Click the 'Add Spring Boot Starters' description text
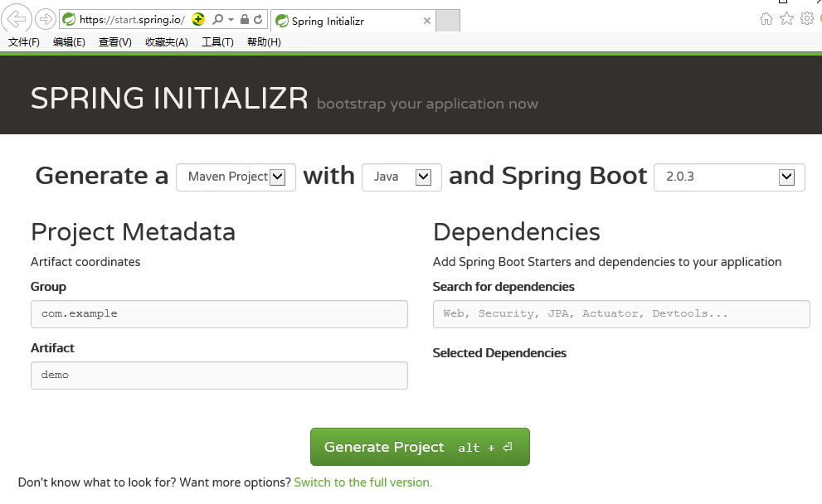The width and height of the screenshot is (822, 504). [607, 262]
